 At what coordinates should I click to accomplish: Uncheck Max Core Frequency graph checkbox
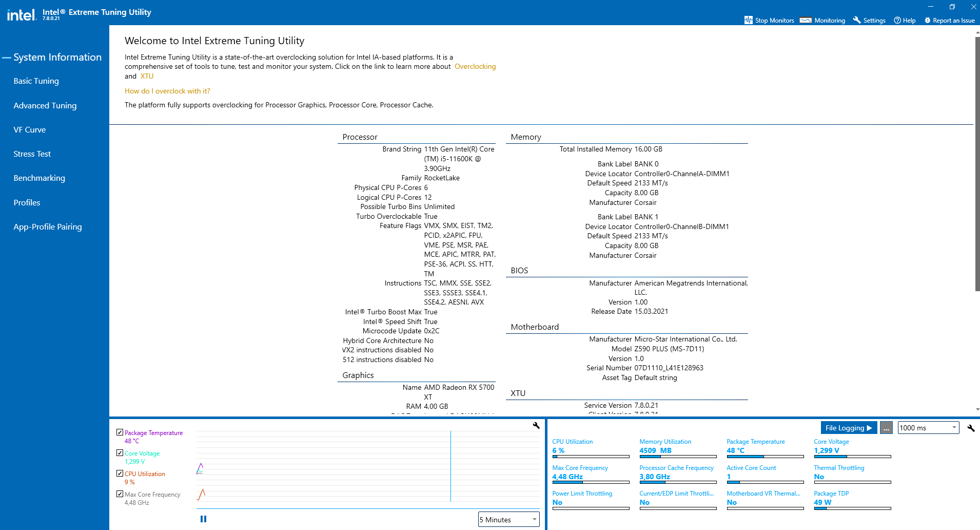[120, 494]
